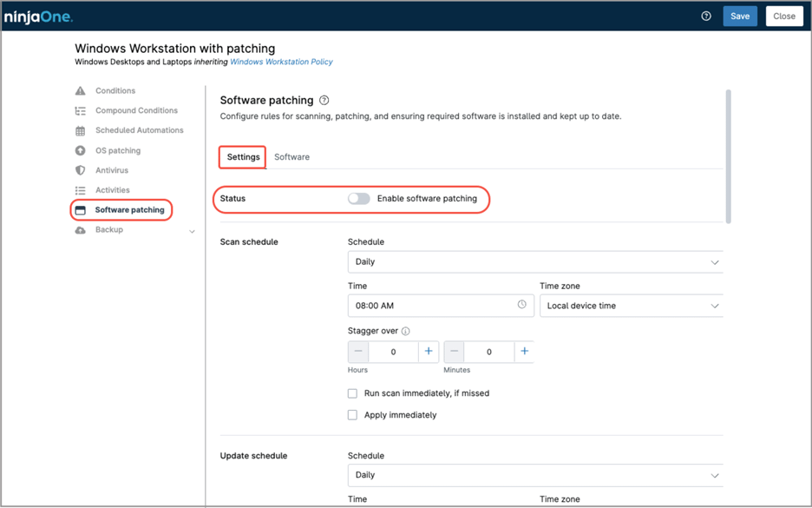The image size is (812, 508).
Task: Check the Apply immediately option
Action: [352, 414]
